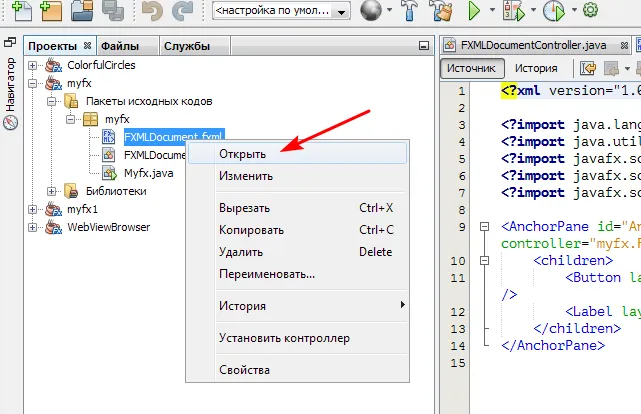Select the Библиотеки folder
This screenshot has width=641, height=414.
pos(116,191)
